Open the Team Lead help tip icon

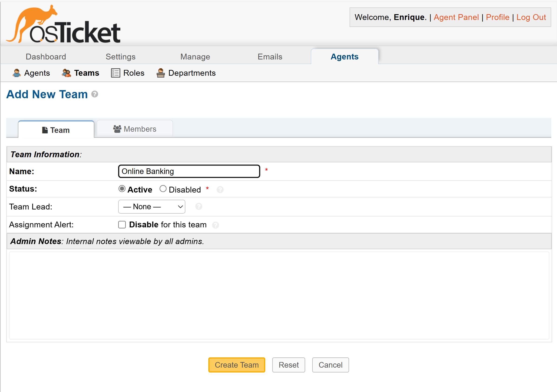[x=199, y=206]
